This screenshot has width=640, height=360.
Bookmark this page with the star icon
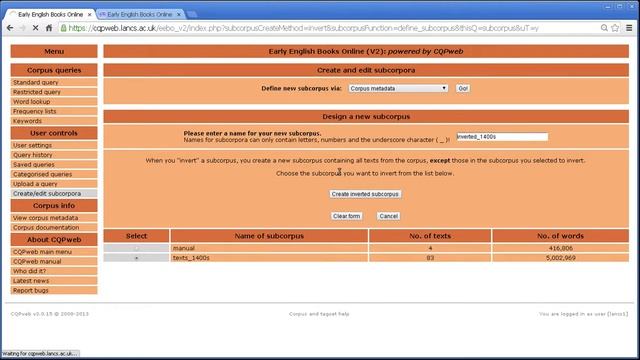point(615,28)
